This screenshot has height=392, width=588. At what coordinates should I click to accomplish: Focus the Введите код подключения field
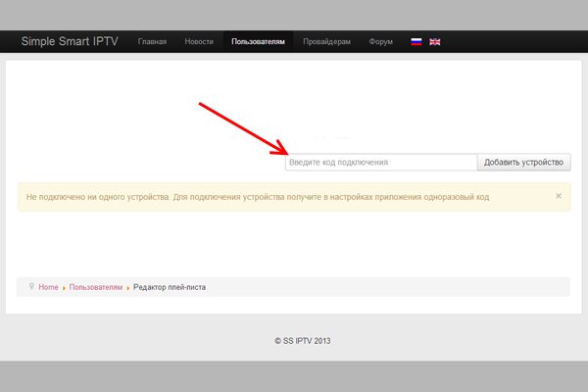380,163
